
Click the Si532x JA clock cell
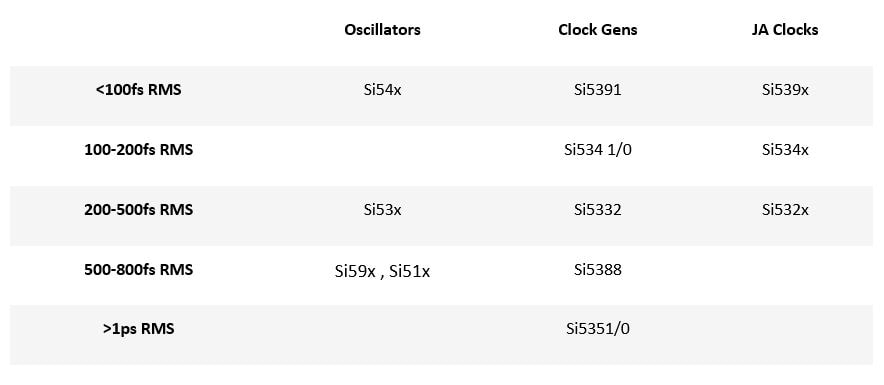785,210
